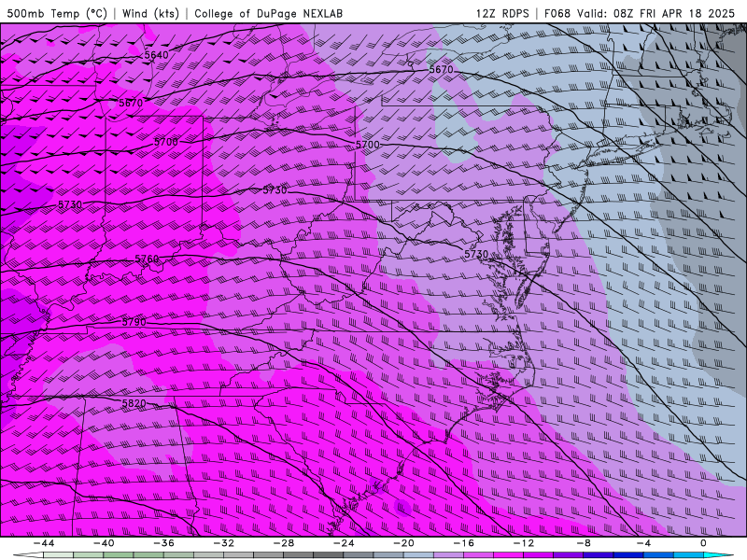This screenshot has width=747, height=560.
Task: Click the 5790 height contour label
Action: [x=134, y=322]
